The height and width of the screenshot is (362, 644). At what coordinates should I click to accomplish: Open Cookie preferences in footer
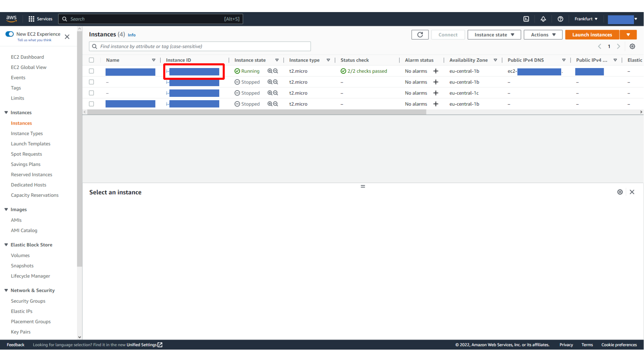tap(619, 345)
